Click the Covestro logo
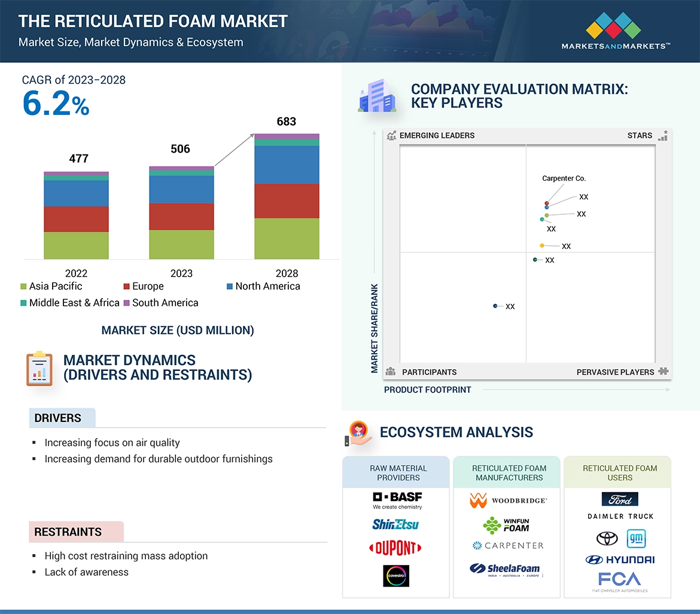The height and width of the screenshot is (614, 700). pyautogui.click(x=396, y=575)
